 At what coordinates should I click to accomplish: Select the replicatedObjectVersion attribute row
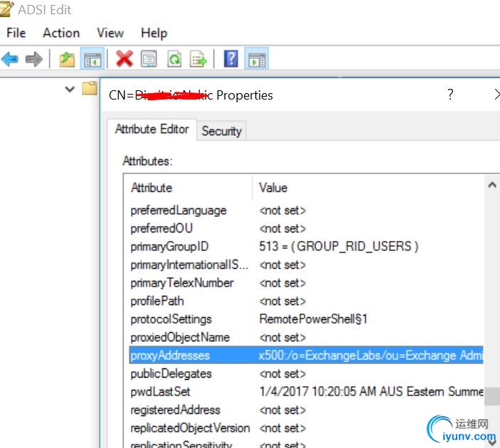click(x=306, y=428)
